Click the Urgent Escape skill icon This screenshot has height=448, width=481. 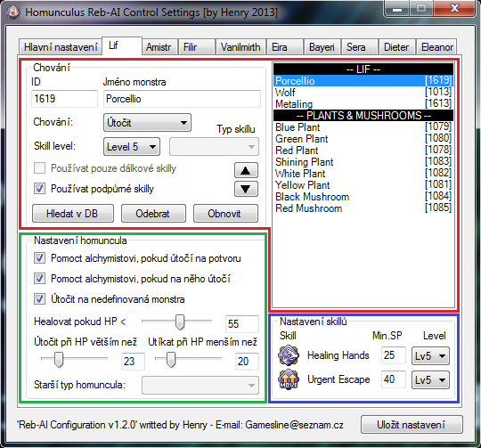click(289, 379)
